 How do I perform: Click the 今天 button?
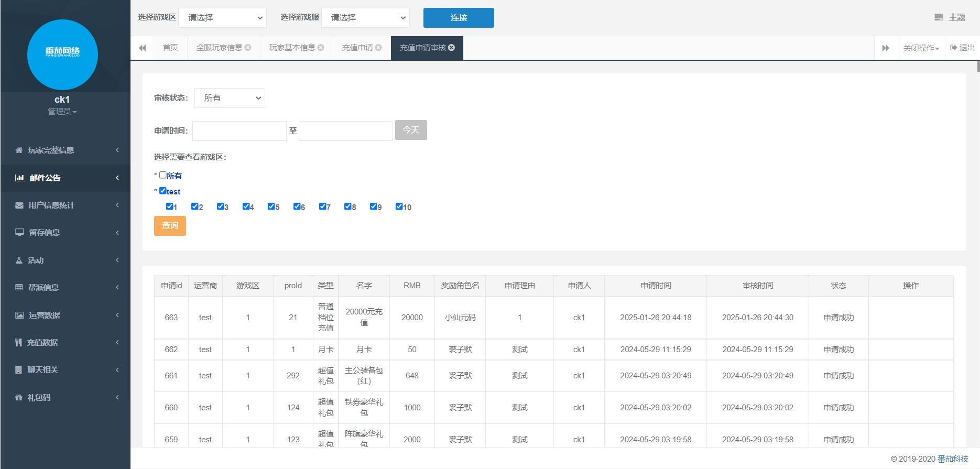click(x=411, y=130)
